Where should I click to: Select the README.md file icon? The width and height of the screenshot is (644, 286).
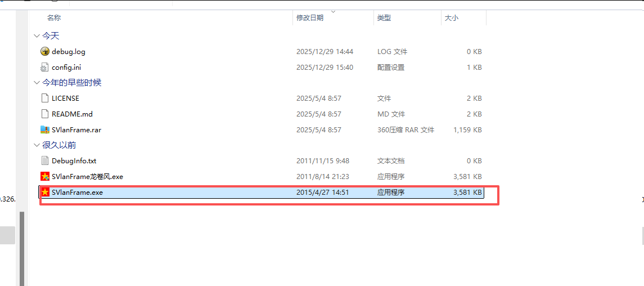click(x=45, y=114)
